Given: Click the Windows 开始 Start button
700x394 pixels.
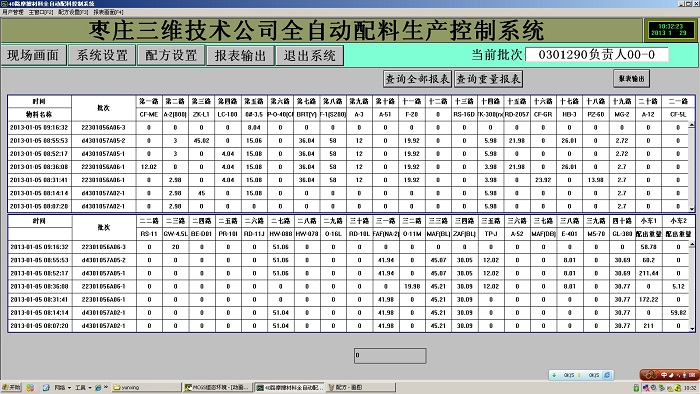Looking at the screenshot, I should tap(11, 387).
